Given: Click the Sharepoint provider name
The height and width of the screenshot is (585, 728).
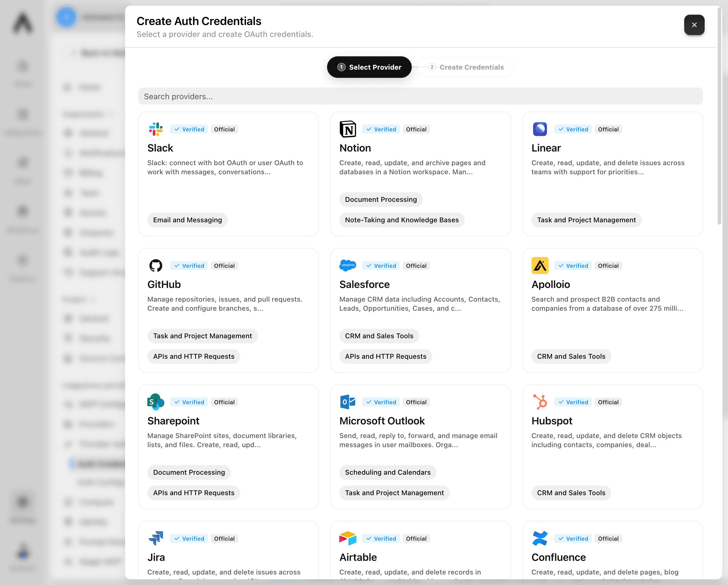Looking at the screenshot, I should coord(173,421).
